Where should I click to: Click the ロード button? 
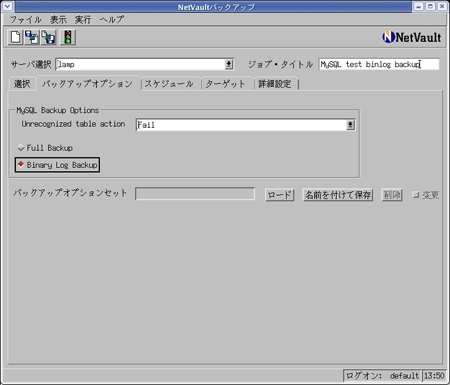(280, 195)
